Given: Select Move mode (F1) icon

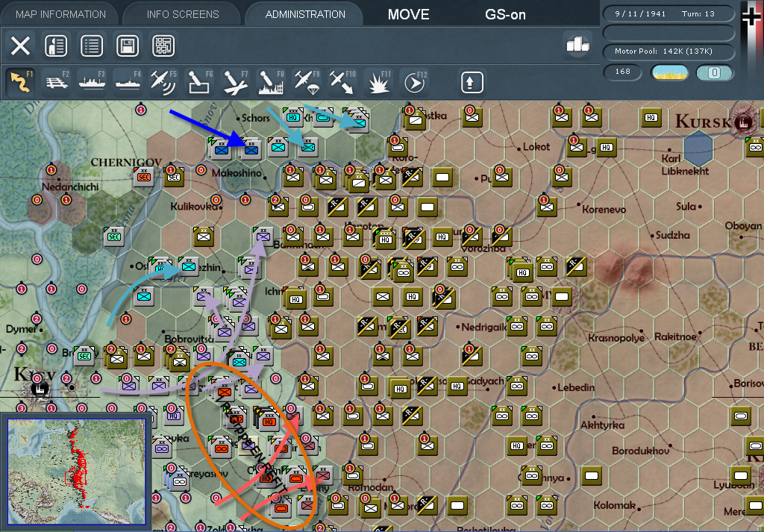Looking at the screenshot, I should coord(20,82).
